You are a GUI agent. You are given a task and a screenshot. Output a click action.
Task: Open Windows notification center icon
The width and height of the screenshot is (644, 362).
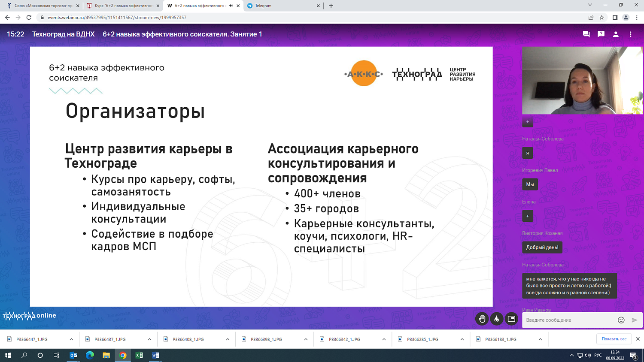click(x=633, y=355)
